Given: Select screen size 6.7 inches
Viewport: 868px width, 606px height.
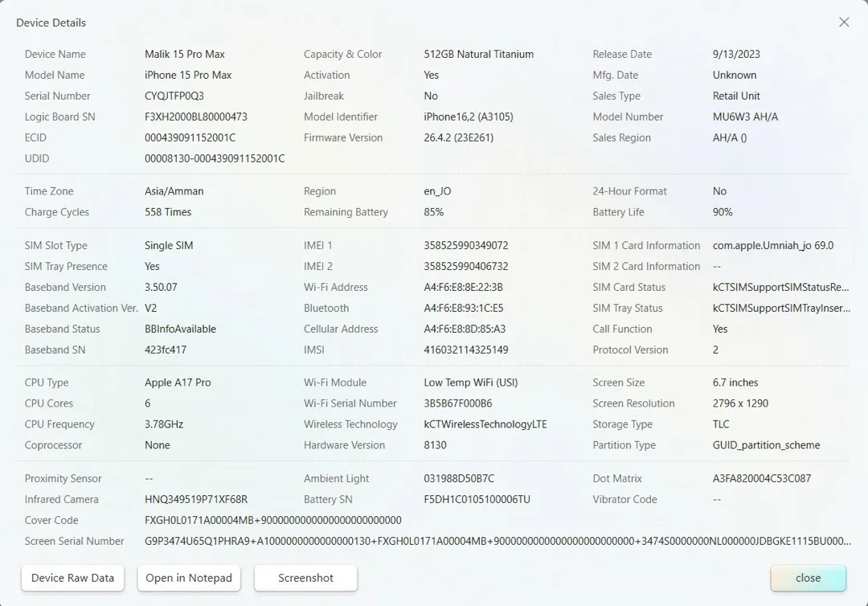Looking at the screenshot, I should click(x=735, y=383).
